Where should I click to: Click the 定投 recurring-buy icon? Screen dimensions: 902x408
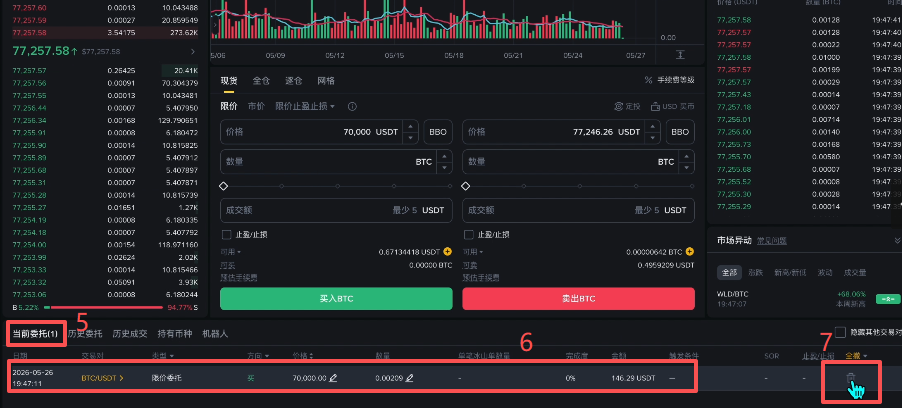pyautogui.click(x=618, y=106)
